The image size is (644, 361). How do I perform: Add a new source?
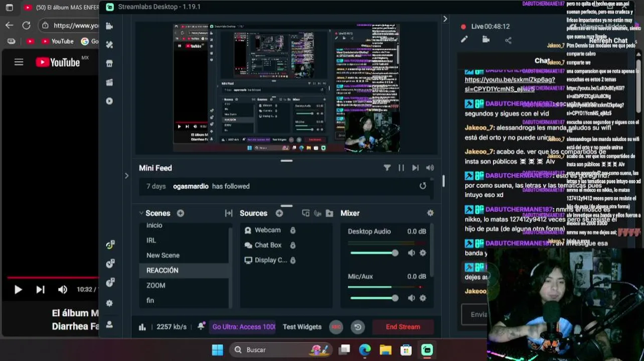[x=279, y=213]
